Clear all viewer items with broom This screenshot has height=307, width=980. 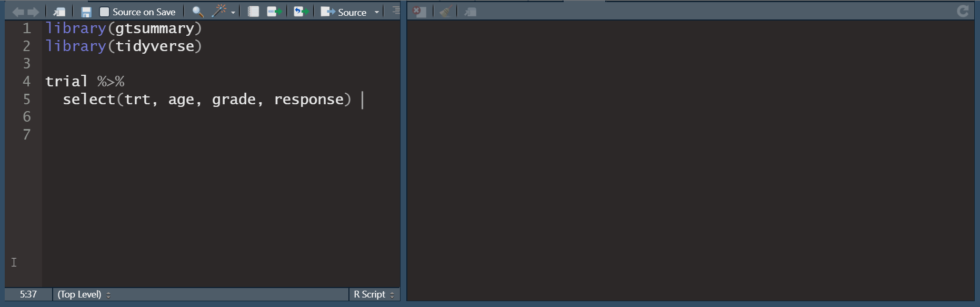pyautogui.click(x=445, y=12)
